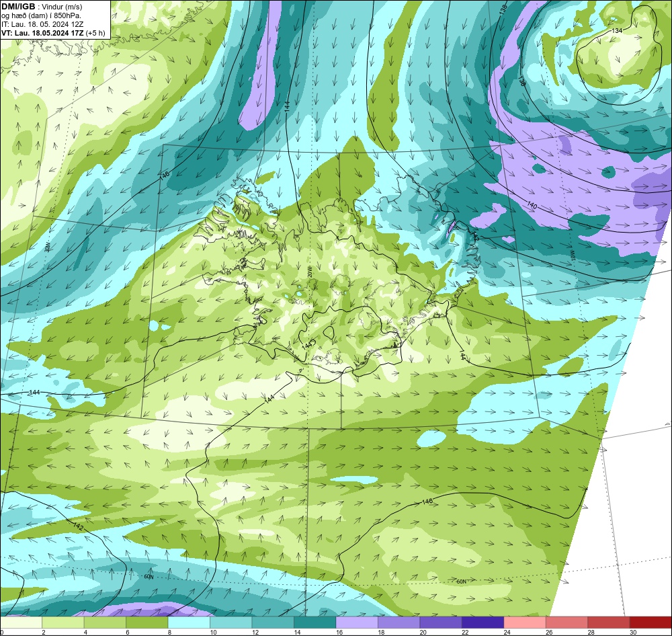Click the '20W' longitude label

310,271
